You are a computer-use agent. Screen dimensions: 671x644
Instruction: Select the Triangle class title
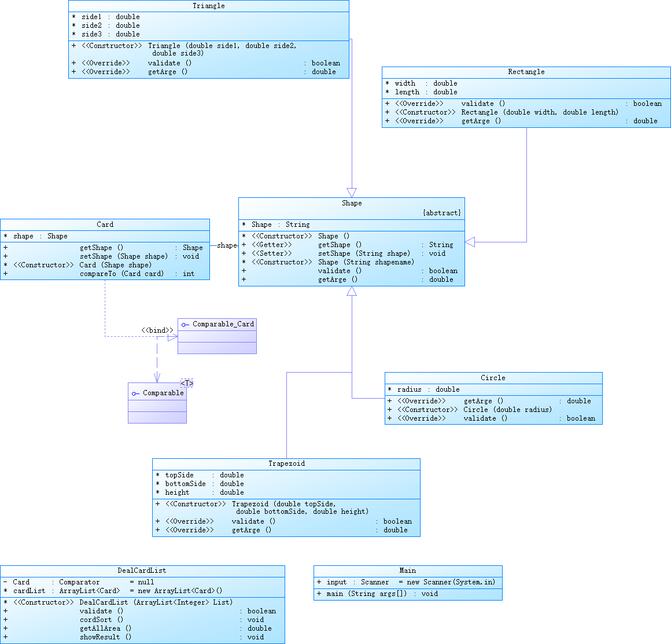coord(208,6)
